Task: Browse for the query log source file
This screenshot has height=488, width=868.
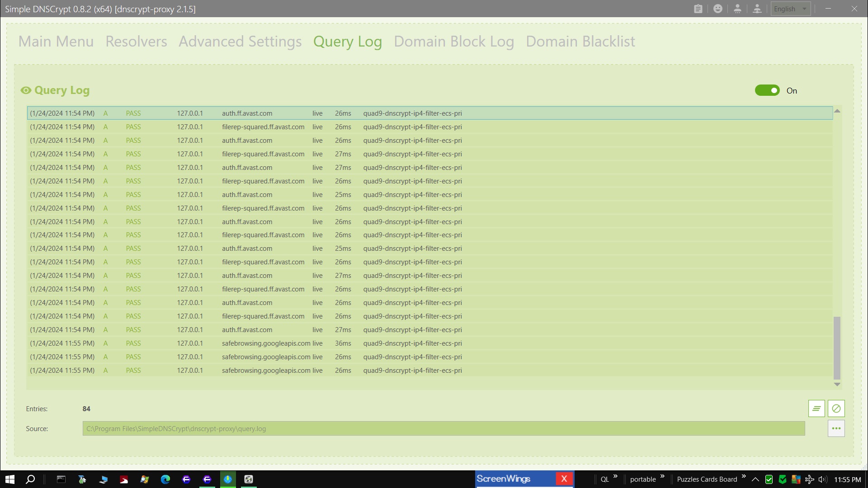Action: coord(836,428)
